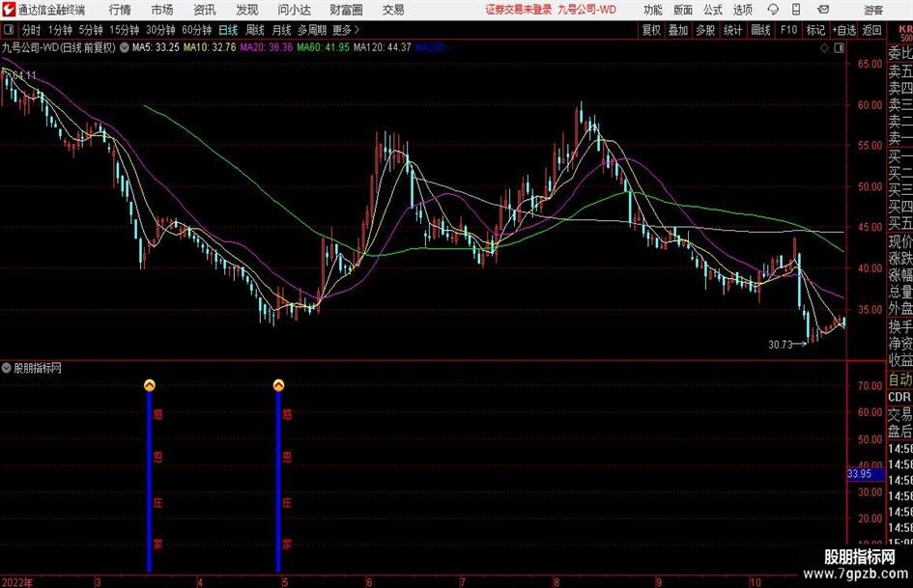The image size is (913, 588).
Task: Open the F10 company info button
Action: [x=788, y=30]
